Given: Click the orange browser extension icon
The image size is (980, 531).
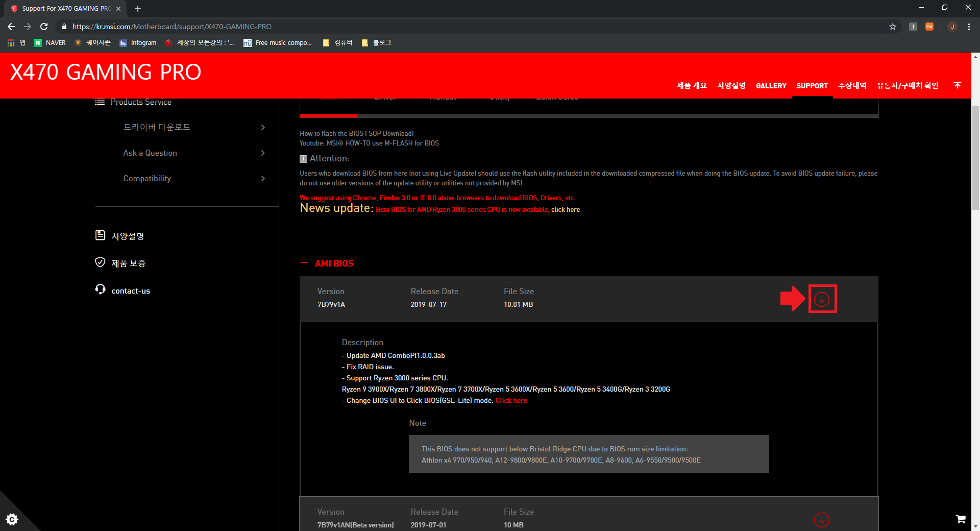Looking at the screenshot, I should point(929,27).
